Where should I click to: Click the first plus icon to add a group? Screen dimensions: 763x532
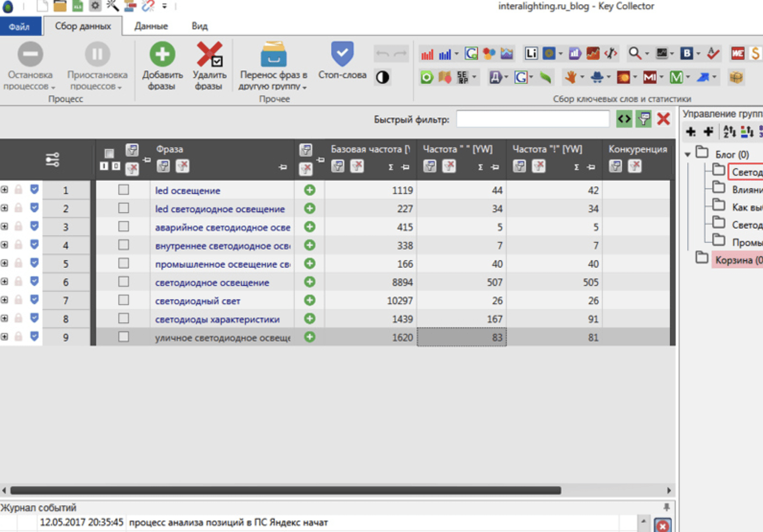pyautogui.click(x=691, y=132)
